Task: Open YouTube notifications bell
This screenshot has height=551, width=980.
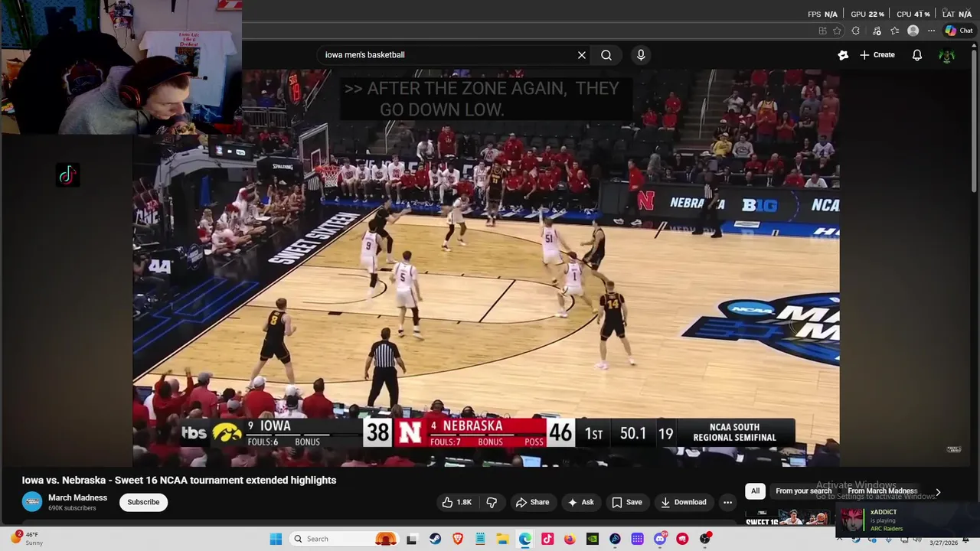Action: (917, 55)
